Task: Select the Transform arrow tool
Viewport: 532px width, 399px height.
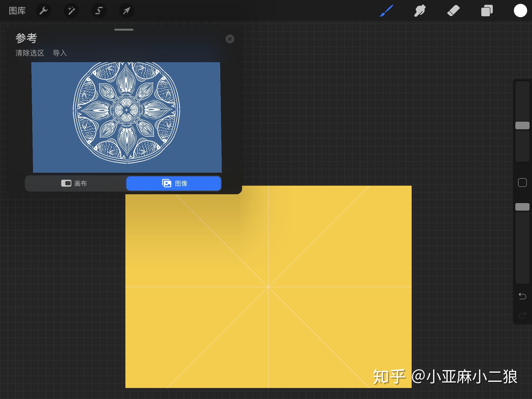Action: (x=127, y=11)
